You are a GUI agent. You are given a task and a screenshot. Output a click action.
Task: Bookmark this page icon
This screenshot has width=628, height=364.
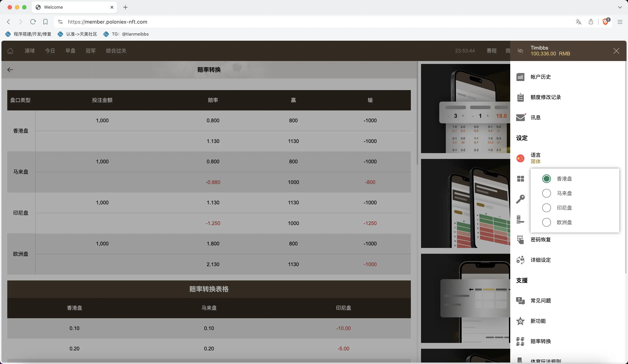click(x=45, y=22)
